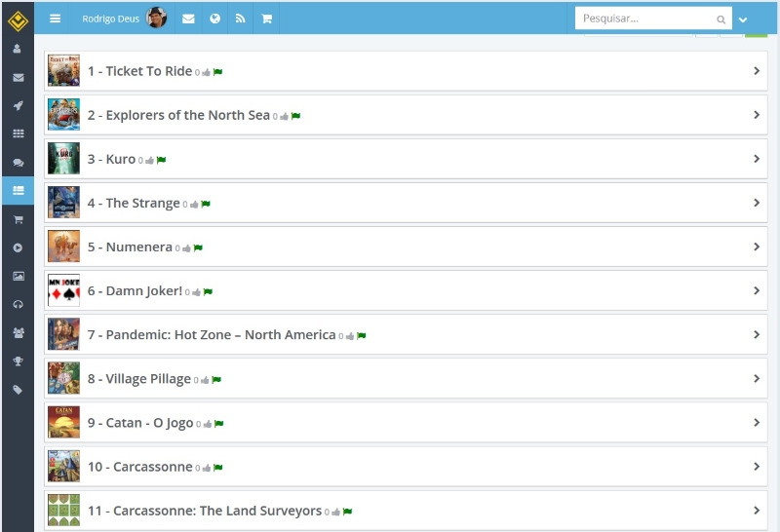Expand Pandemic: Hot Zone row chevron
This screenshot has width=780, height=532.
757,334
